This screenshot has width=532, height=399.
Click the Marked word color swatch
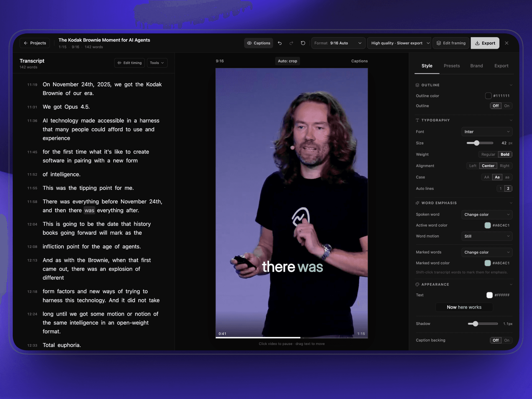tap(488, 263)
